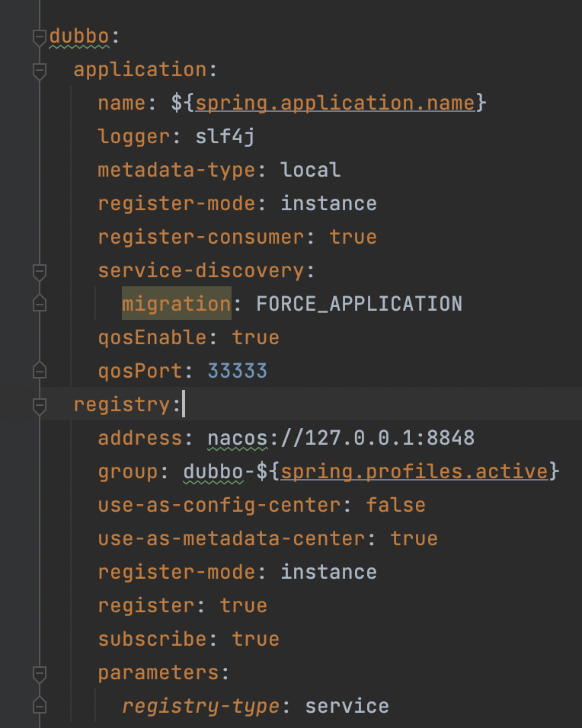Click the register-mode key under registry
The image size is (582, 728).
[x=177, y=572]
